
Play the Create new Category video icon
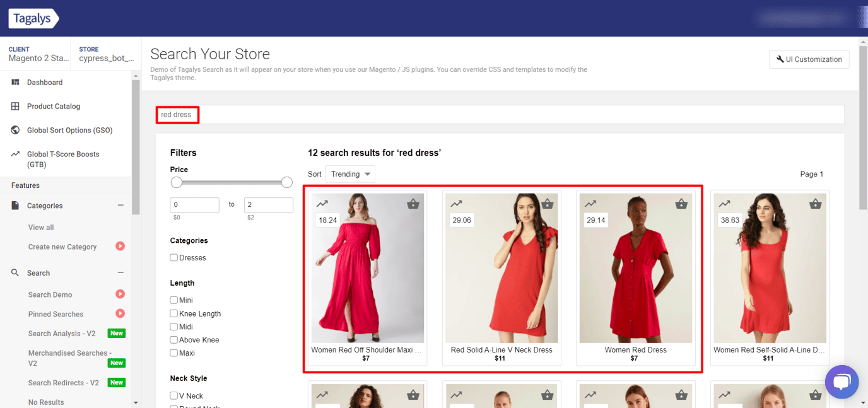pos(120,246)
